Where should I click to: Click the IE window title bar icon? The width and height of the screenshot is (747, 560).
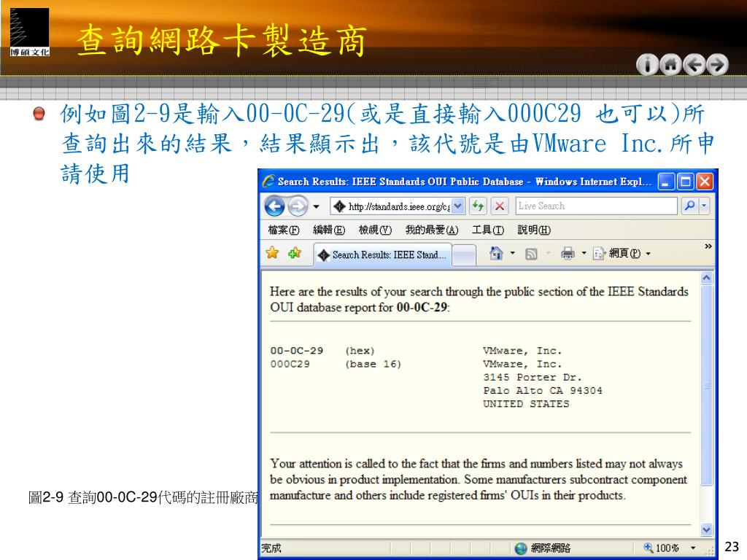pos(268,182)
